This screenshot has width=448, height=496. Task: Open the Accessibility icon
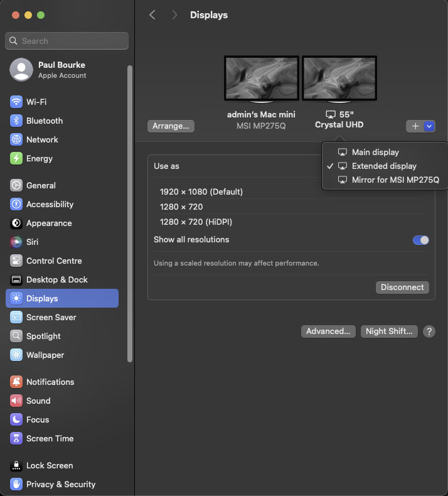(x=16, y=204)
